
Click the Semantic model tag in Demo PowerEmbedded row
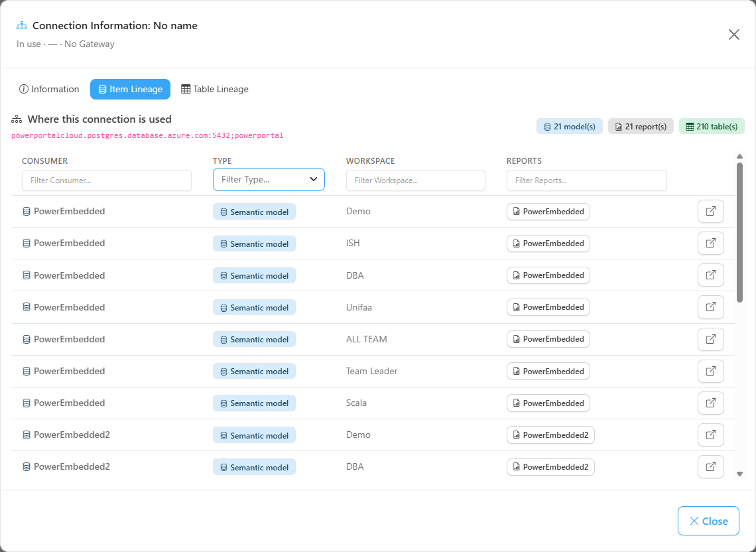pyautogui.click(x=254, y=212)
